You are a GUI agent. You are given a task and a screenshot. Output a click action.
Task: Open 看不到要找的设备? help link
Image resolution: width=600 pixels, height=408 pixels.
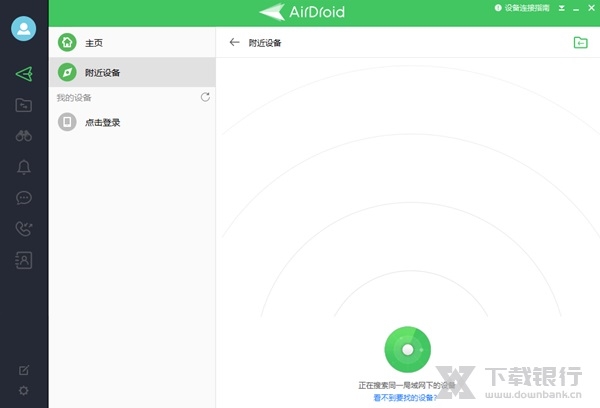click(x=405, y=398)
